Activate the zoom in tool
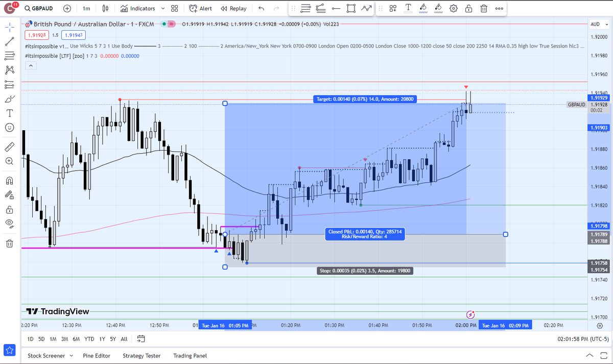 (9, 161)
